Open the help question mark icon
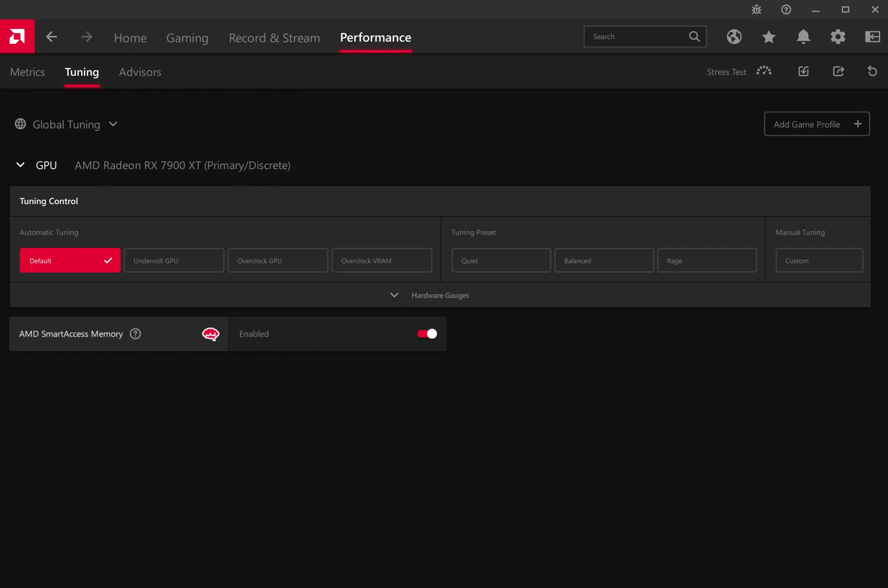888x588 pixels. click(786, 9)
